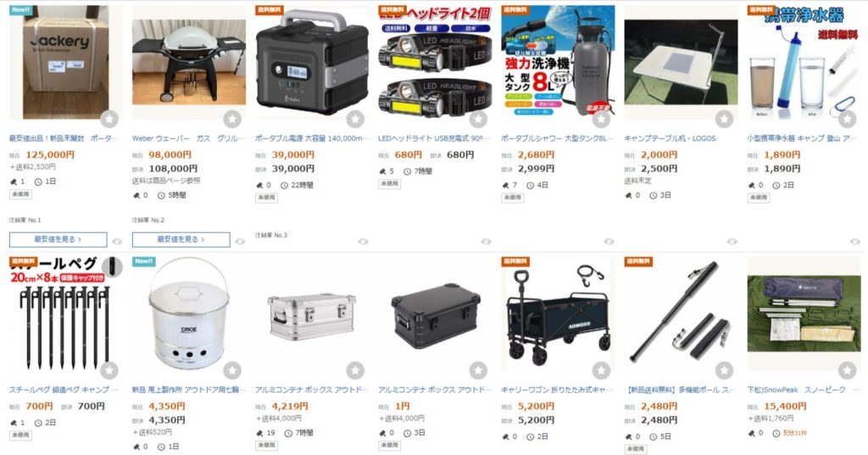Toggle the eye icon under the water purifier listing
The width and height of the screenshot is (868, 455).
(854, 241)
